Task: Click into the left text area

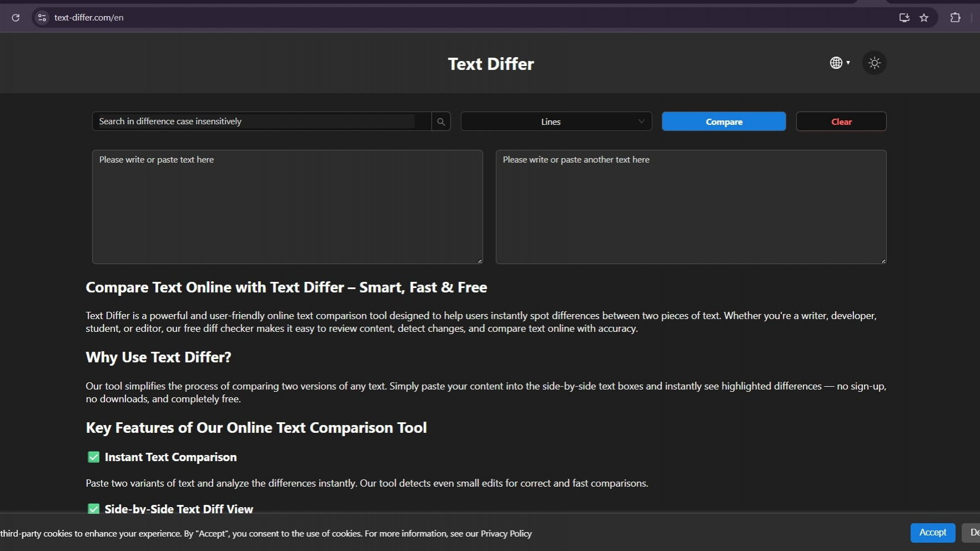Action: pos(287,206)
